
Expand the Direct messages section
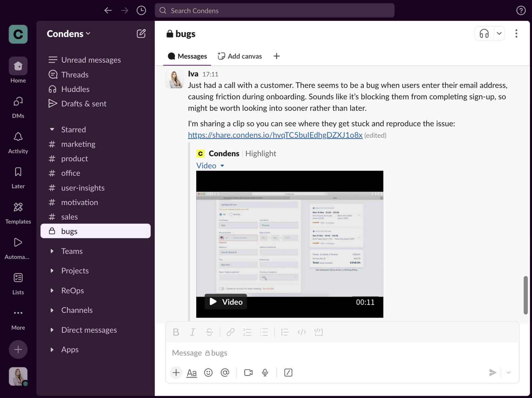click(52, 330)
